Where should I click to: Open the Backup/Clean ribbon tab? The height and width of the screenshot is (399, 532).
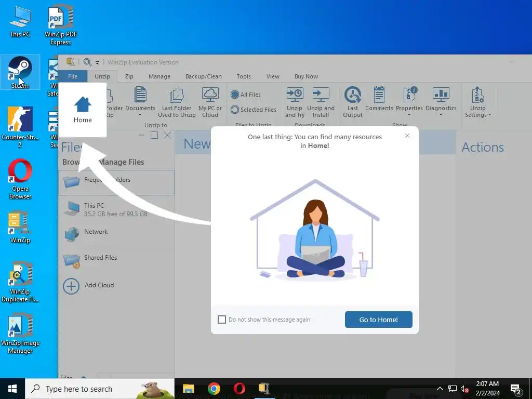pyautogui.click(x=204, y=76)
